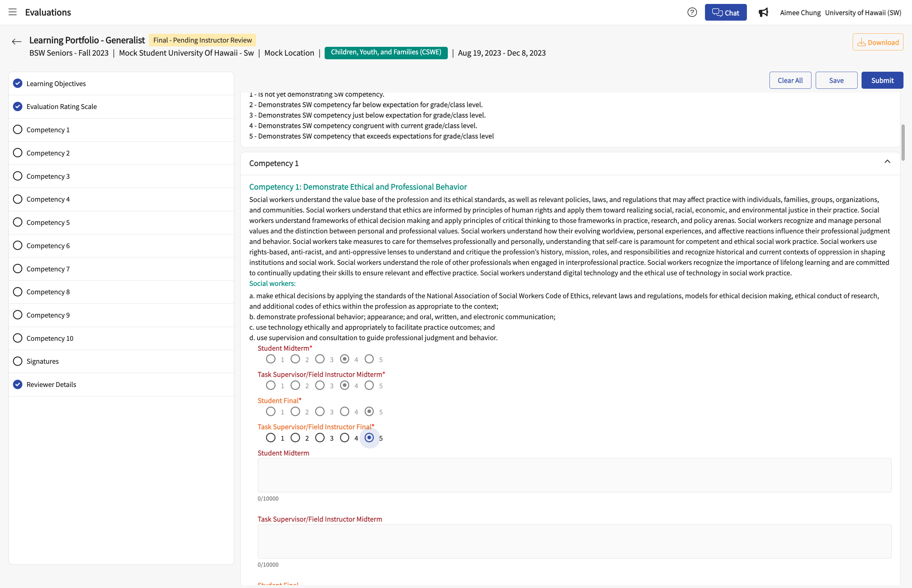Open Competency 2 in sidebar
Image resolution: width=912 pixels, height=588 pixels.
point(121,153)
